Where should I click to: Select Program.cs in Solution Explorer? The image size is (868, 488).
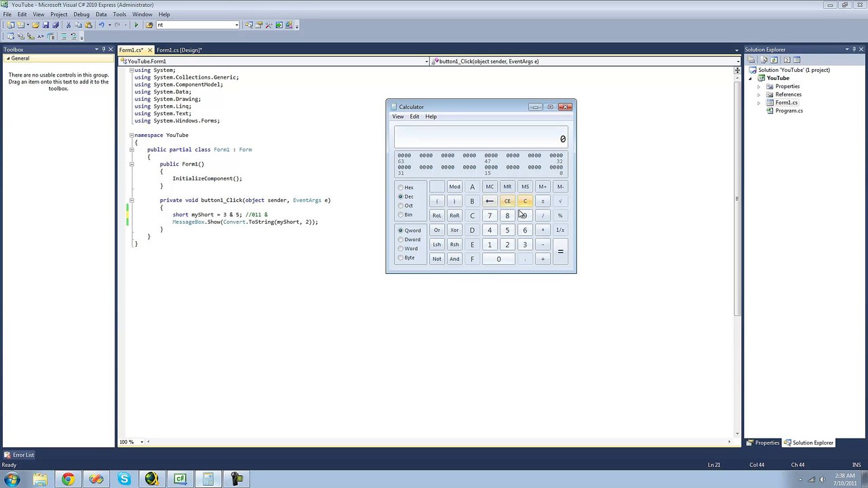(789, 111)
